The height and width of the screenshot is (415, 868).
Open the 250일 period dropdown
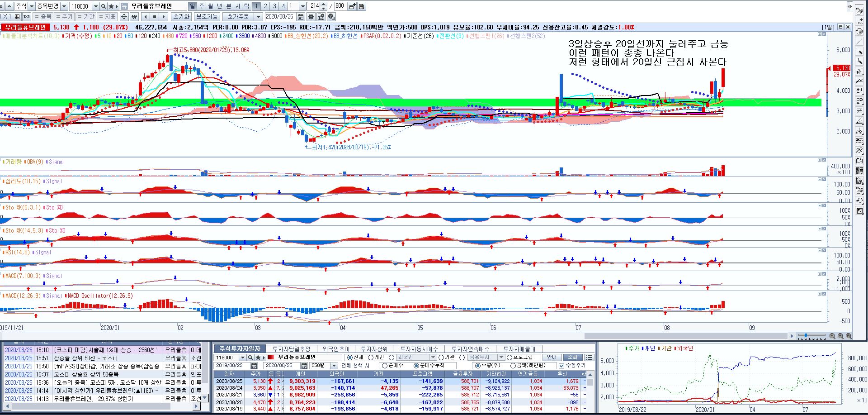pos(334,366)
